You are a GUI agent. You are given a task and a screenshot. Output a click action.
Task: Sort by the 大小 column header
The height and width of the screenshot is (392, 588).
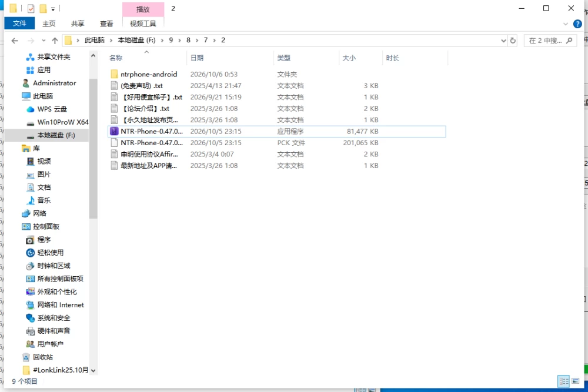click(349, 58)
